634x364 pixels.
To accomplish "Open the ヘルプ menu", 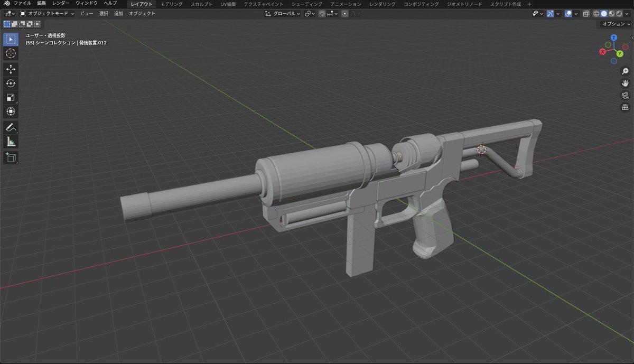I will [110, 4].
